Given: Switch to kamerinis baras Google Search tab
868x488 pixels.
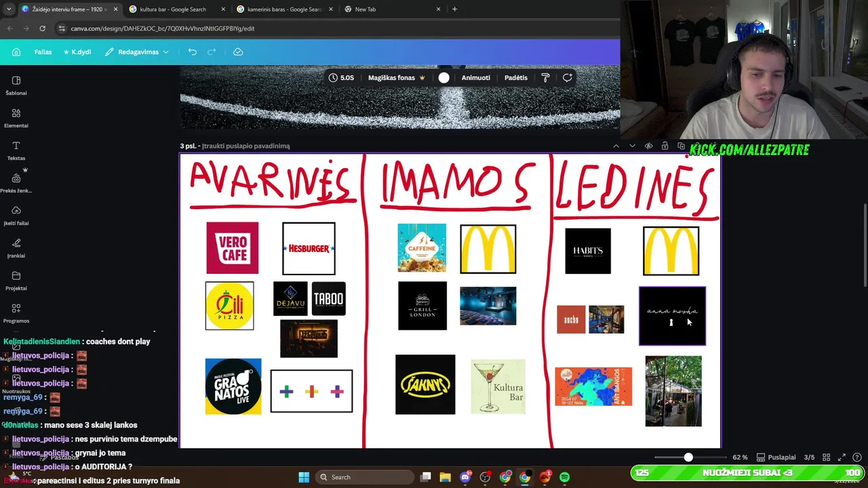Looking at the screenshot, I should [x=283, y=9].
